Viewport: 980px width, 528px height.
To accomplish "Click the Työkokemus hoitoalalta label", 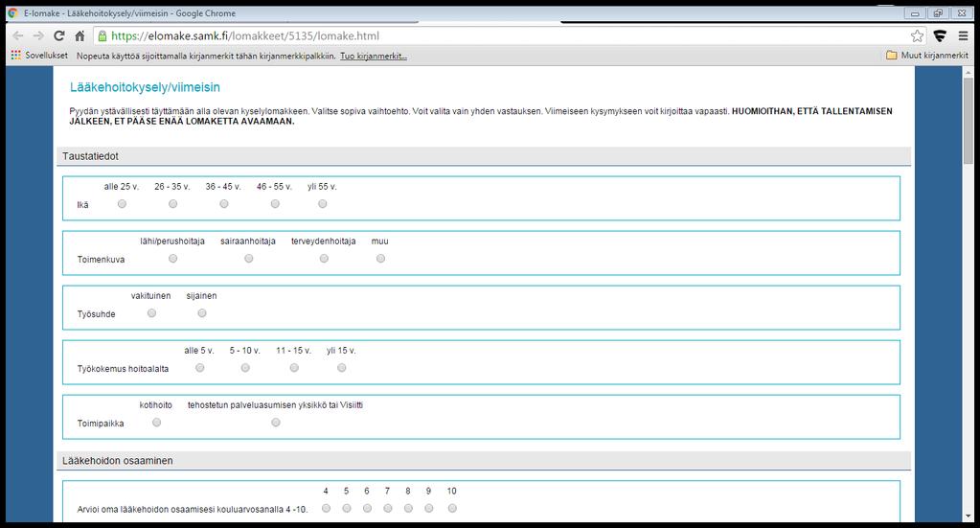I will pyautogui.click(x=123, y=369).
